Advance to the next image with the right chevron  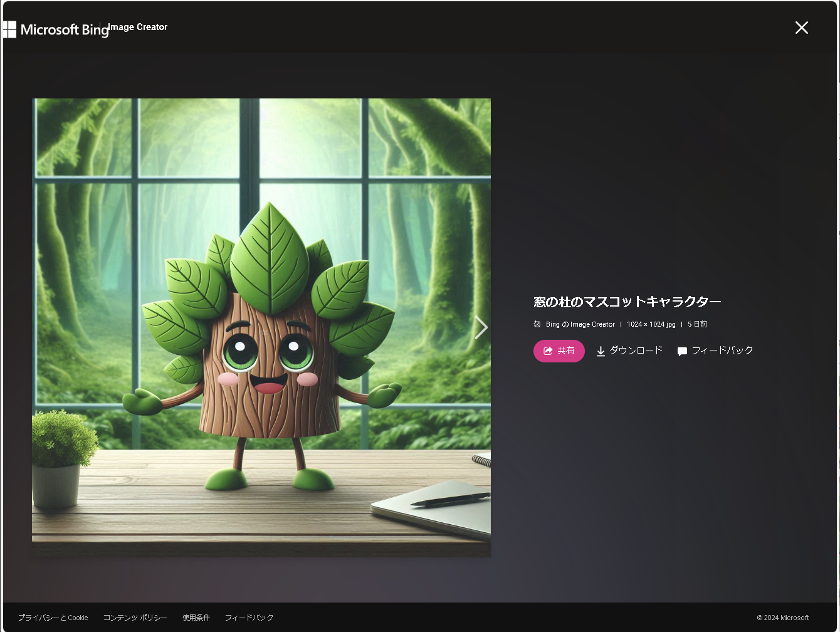[481, 327]
